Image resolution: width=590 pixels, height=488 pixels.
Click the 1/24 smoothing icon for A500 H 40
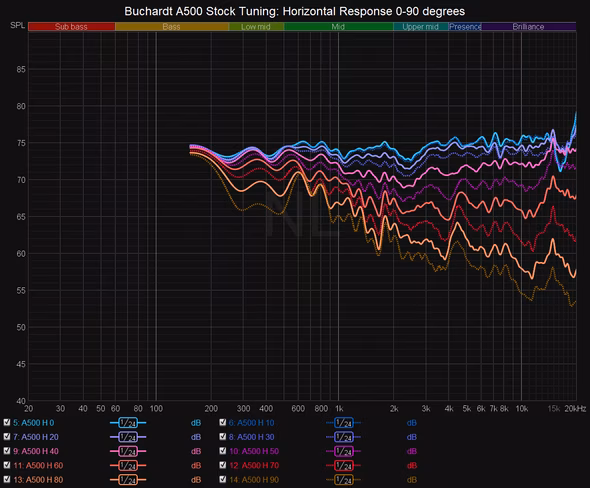pos(128,451)
